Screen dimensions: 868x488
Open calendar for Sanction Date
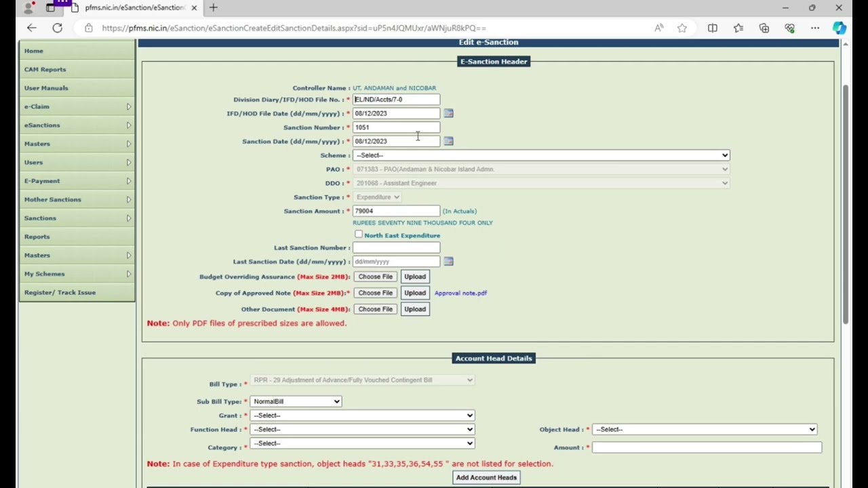pyautogui.click(x=448, y=141)
